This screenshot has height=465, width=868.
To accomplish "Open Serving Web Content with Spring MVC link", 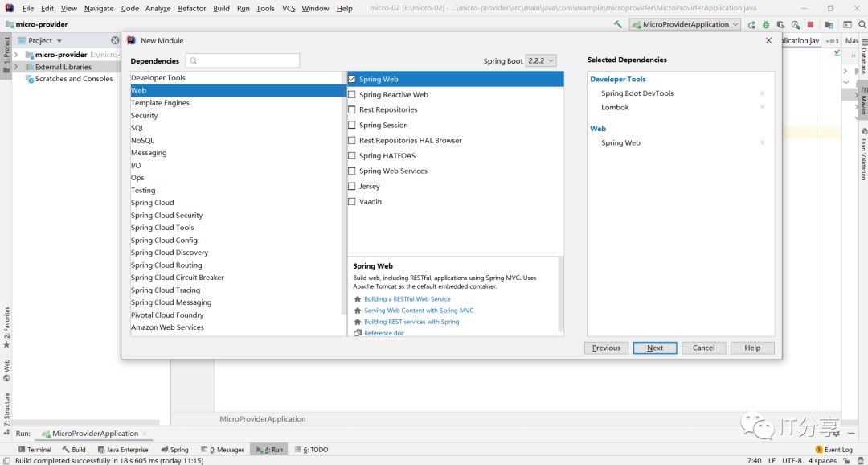I will coord(419,311).
